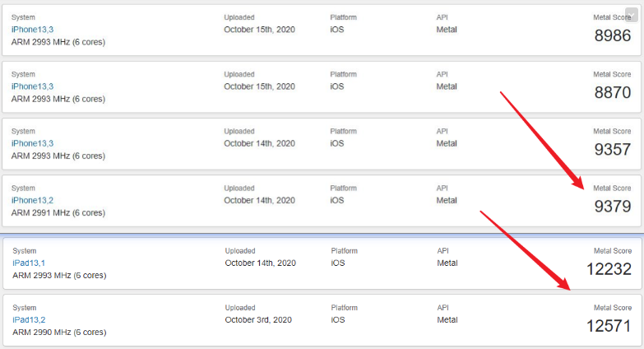
Task: Click the gray chevron button at top-right corner
Action: click(x=632, y=15)
